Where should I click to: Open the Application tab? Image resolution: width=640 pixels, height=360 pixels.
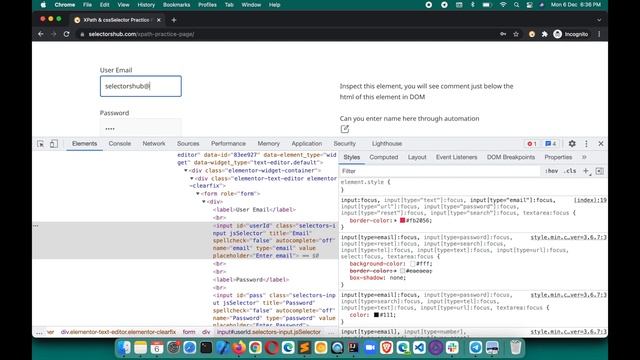307,144
